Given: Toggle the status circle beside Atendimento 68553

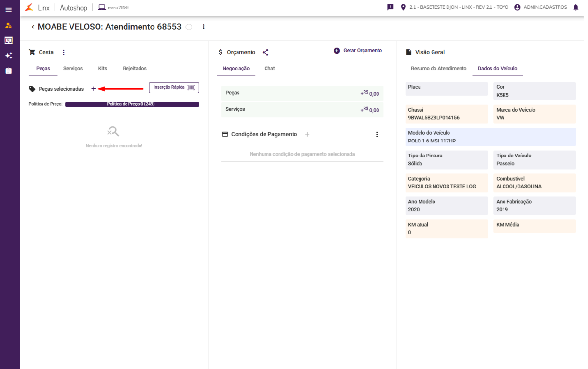Looking at the screenshot, I should pyautogui.click(x=189, y=27).
